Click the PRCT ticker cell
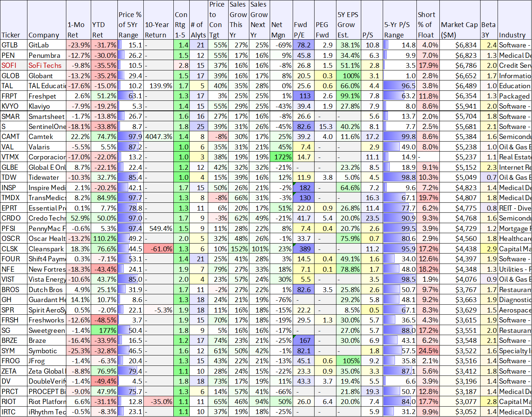Screen dimensions: 532x417 point(14,392)
